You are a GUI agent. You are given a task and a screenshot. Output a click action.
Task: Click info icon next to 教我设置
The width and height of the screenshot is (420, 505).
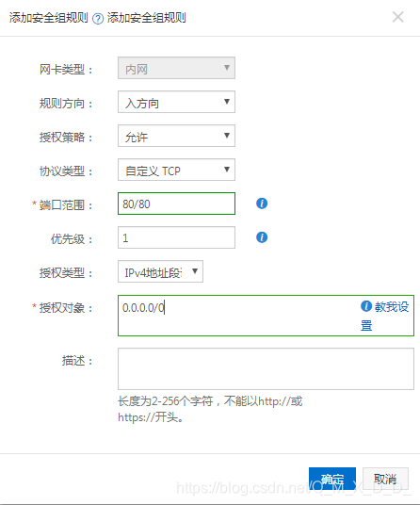(x=366, y=306)
